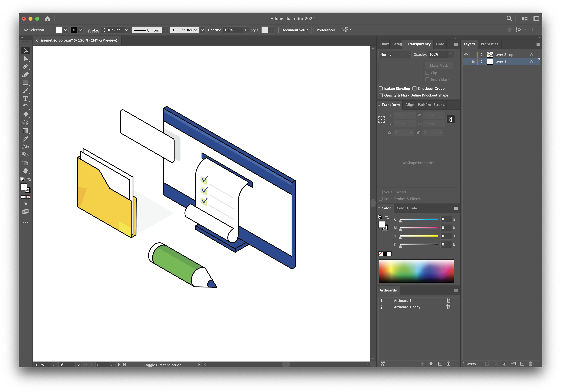Open the zoom level 150% dropdown

click(x=53, y=365)
